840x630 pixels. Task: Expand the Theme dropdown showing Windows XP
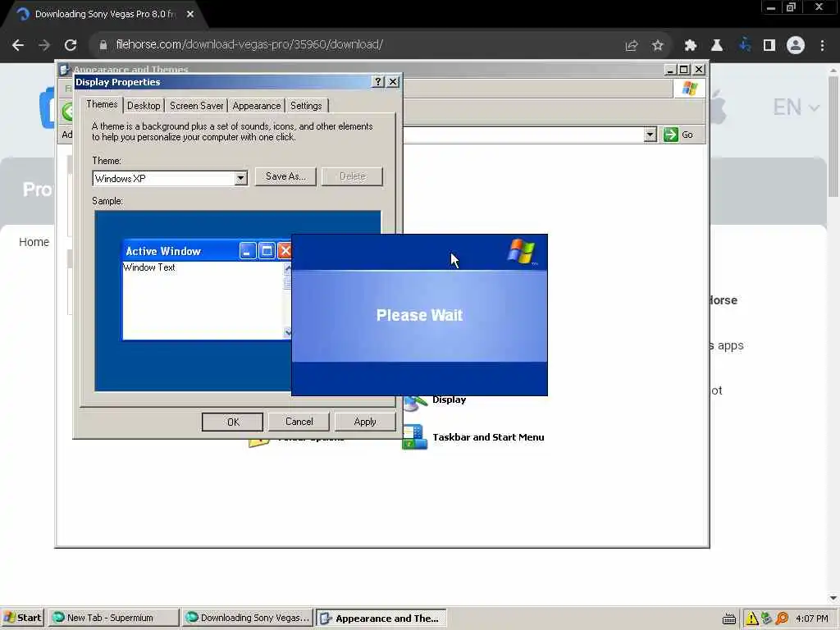coord(240,178)
